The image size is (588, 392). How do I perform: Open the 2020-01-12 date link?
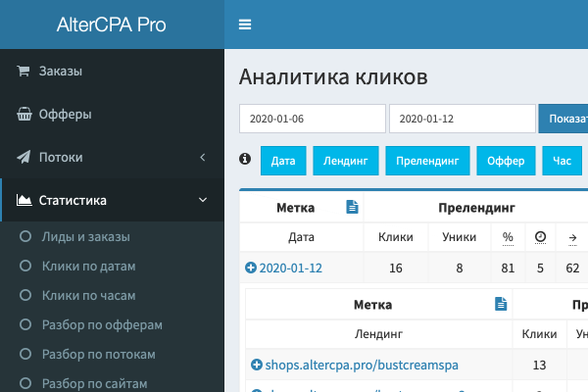pos(291,268)
